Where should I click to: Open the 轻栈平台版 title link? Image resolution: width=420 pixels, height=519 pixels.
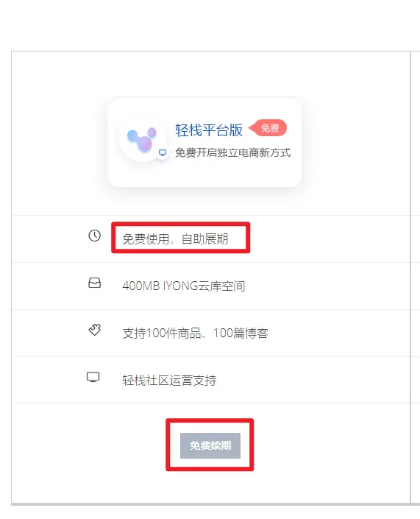tap(209, 130)
